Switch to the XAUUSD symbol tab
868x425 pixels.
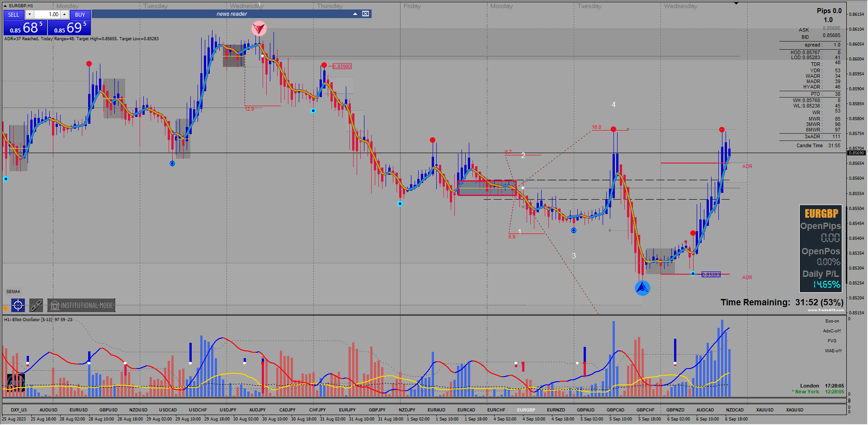tap(765, 410)
